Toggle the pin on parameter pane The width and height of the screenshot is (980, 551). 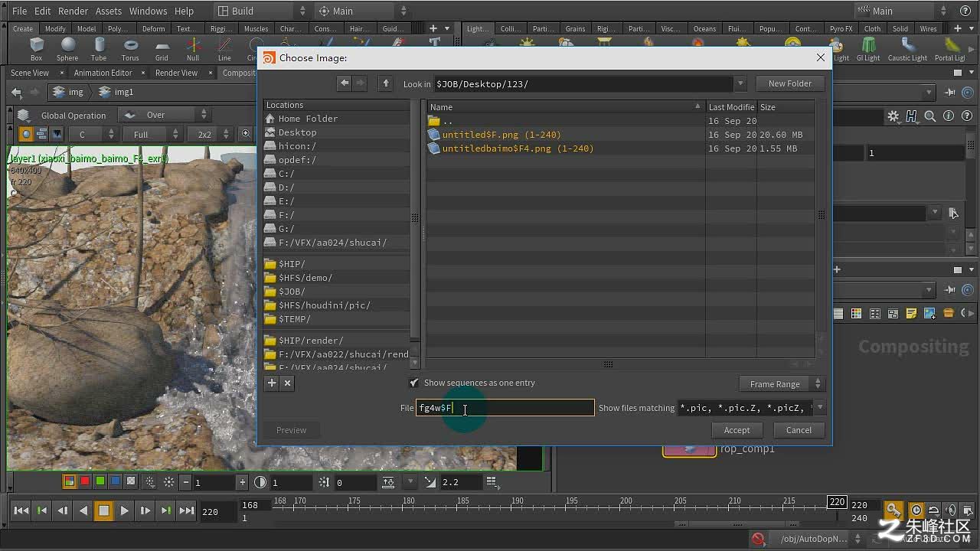950,92
